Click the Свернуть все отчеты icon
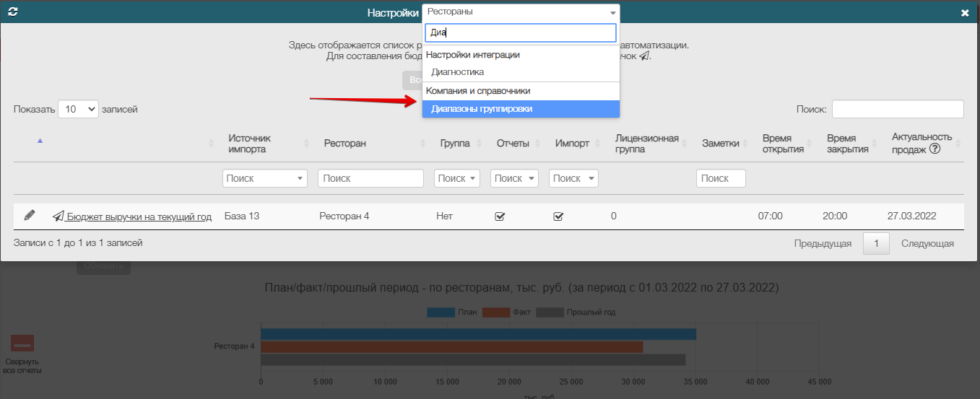The width and height of the screenshot is (980, 399). (22, 343)
